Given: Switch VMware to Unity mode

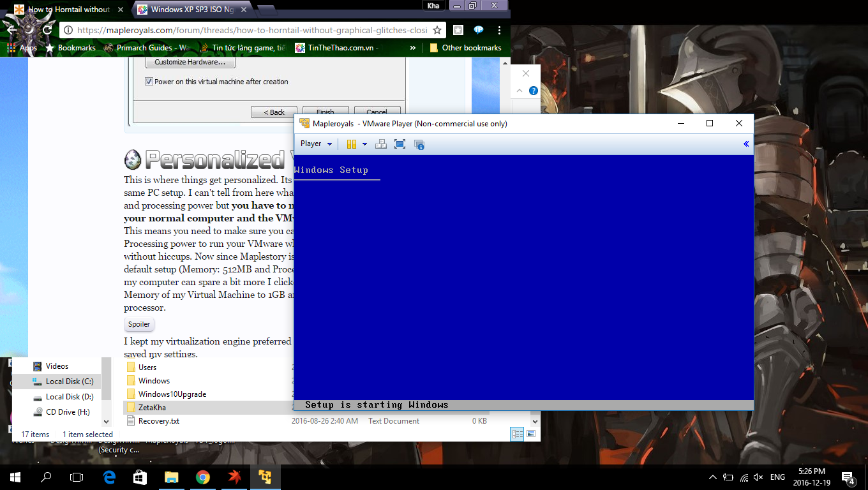Looking at the screenshot, I should point(419,144).
